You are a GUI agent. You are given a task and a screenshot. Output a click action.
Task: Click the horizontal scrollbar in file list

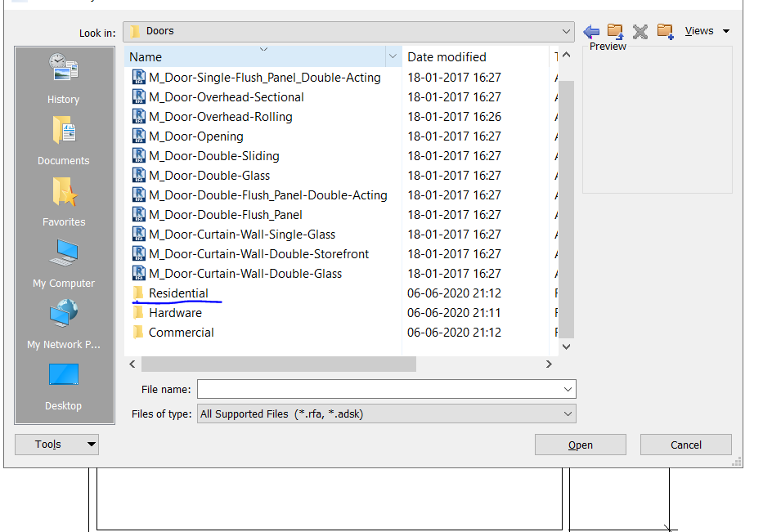click(278, 364)
